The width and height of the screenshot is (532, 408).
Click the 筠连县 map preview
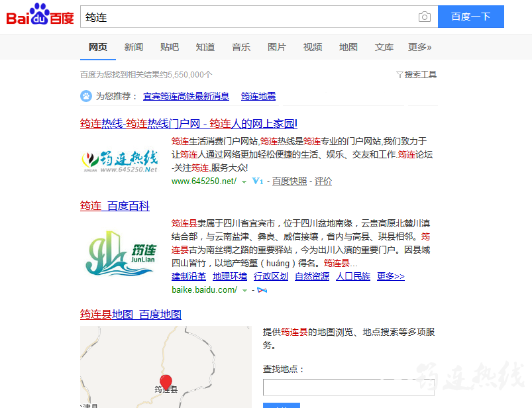click(166, 367)
